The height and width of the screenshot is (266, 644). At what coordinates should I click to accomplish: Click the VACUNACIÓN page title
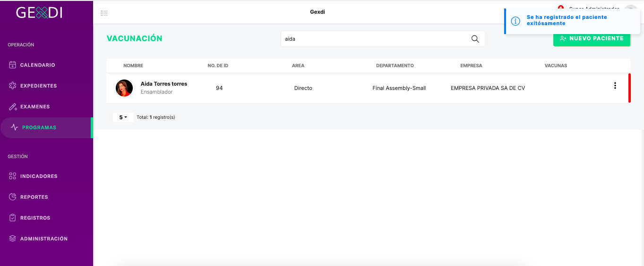pos(135,39)
